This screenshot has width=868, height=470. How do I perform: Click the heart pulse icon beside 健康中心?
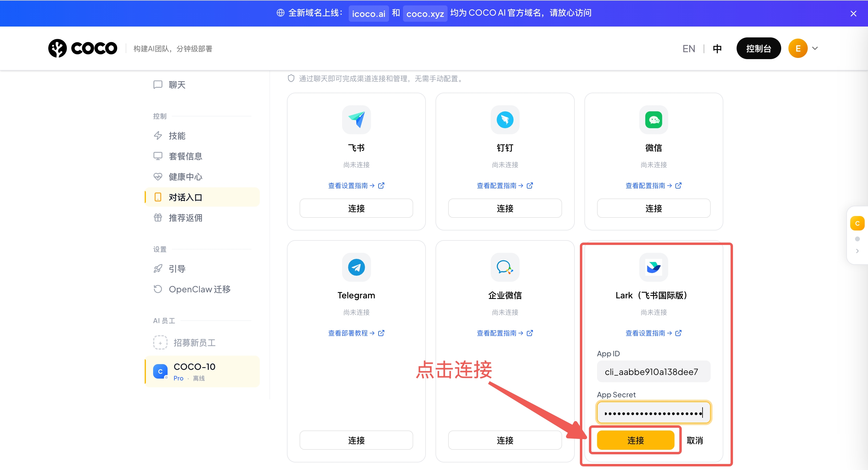[158, 177]
